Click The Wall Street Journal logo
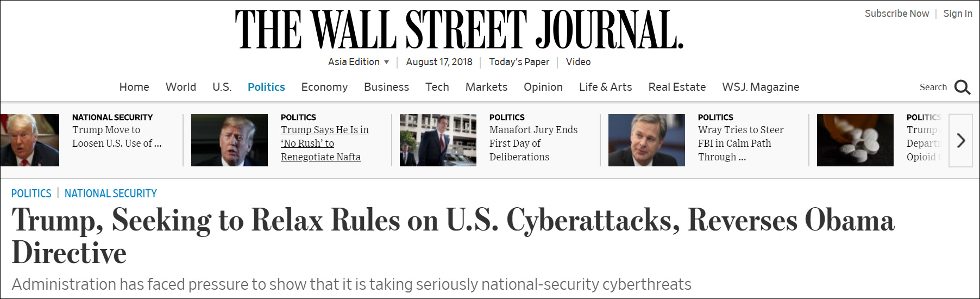The width and height of the screenshot is (980, 299). (x=459, y=29)
